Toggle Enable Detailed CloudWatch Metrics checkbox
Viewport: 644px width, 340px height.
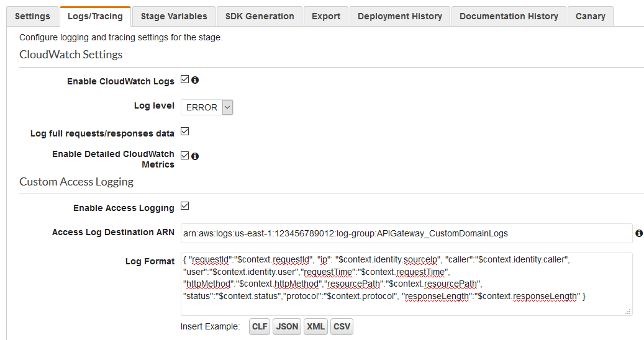184,156
